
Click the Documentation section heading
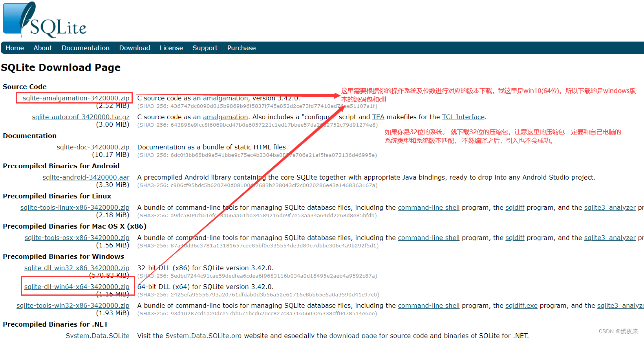pyautogui.click(x=30, y=136)
